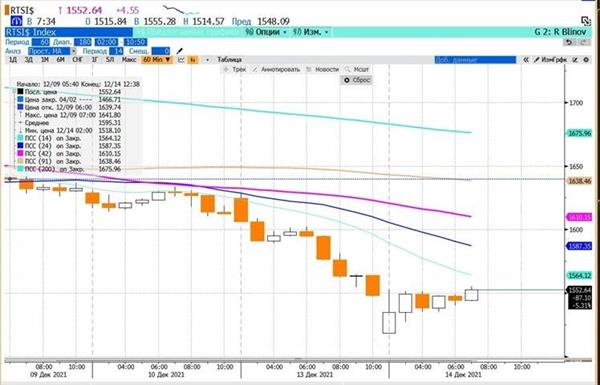Click the Смещ. field showing 0
The height and width of the screenshot is (385, 600).
(161, 51)
